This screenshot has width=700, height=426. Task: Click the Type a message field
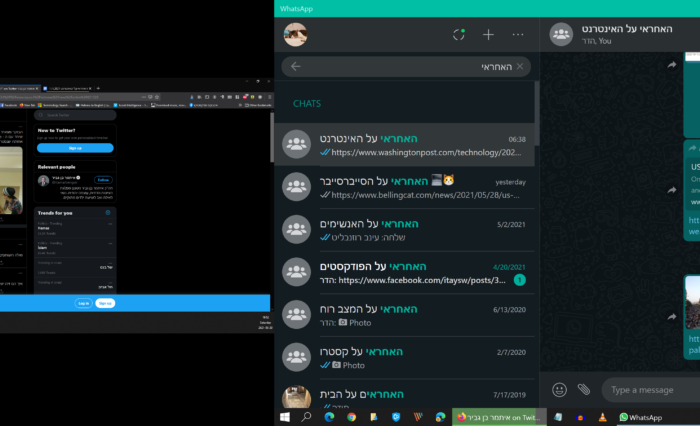coord(652,390)
